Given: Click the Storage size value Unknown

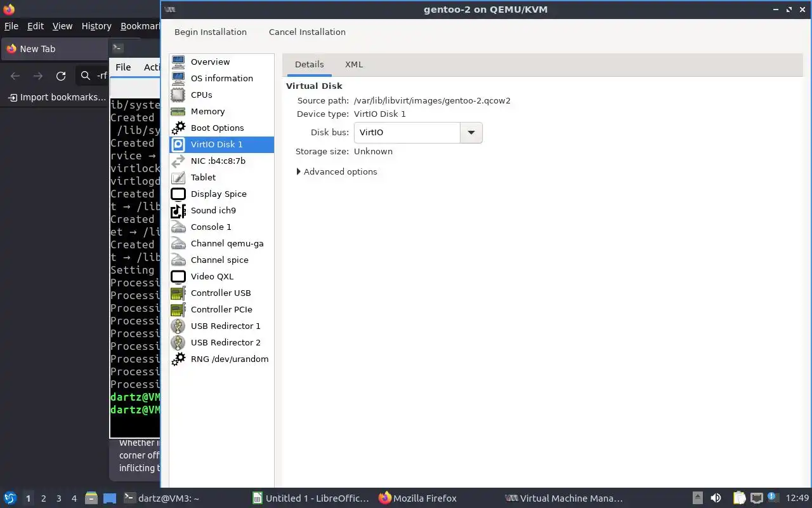Looking at the screenshot, I should click(x=373, y=151).
